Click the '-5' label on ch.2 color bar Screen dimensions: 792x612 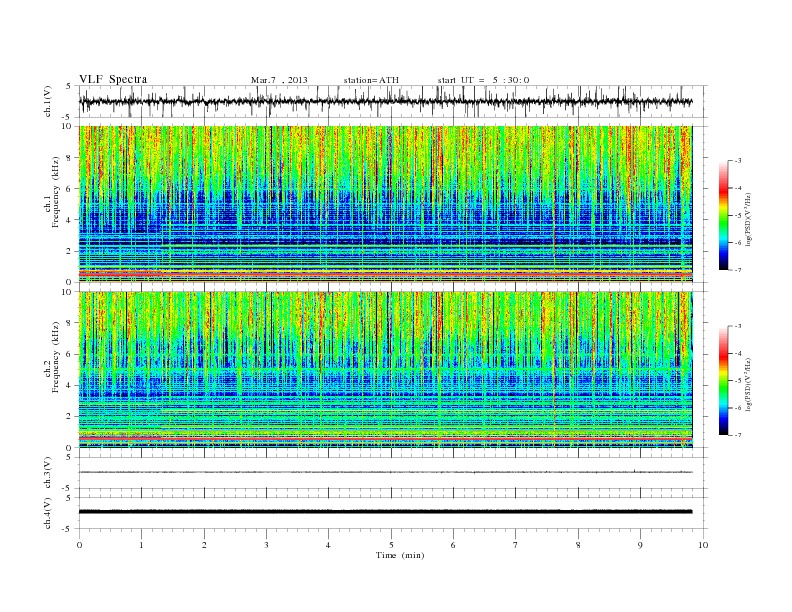tap(737, 380)
